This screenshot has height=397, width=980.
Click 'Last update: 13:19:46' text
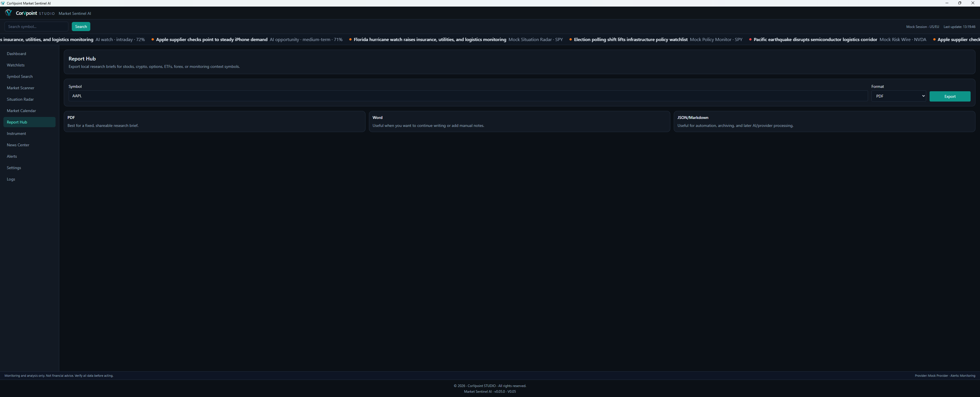tap(959, 27)
